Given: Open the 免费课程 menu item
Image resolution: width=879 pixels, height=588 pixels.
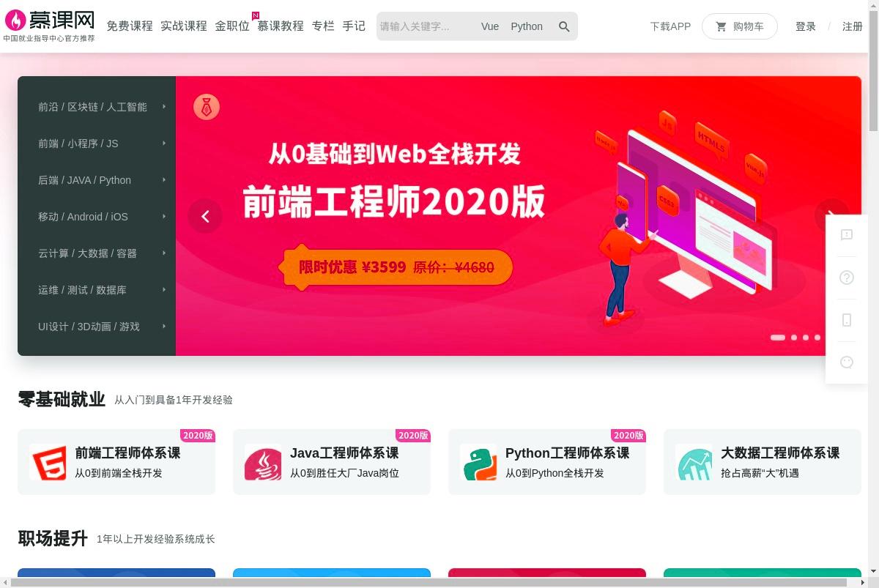Looking at the screenshot, I should (x=130, y=26).
